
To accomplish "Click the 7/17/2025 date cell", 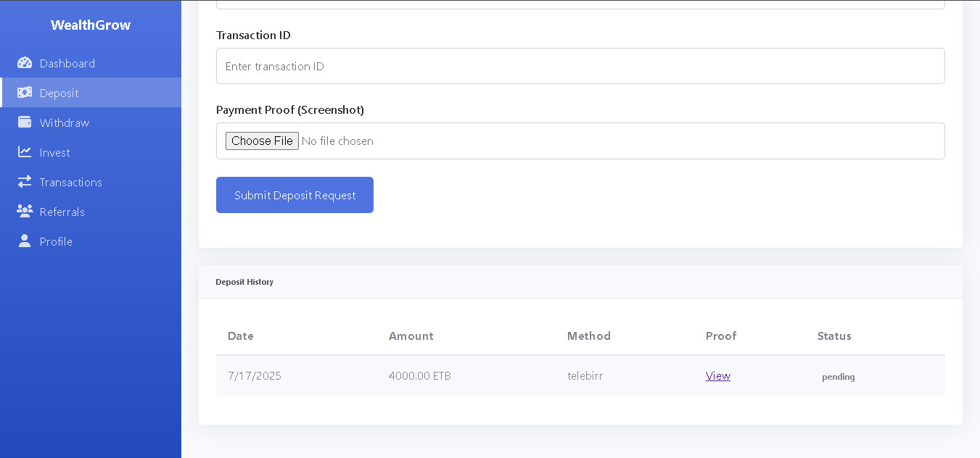I will (x=255, y=375).
